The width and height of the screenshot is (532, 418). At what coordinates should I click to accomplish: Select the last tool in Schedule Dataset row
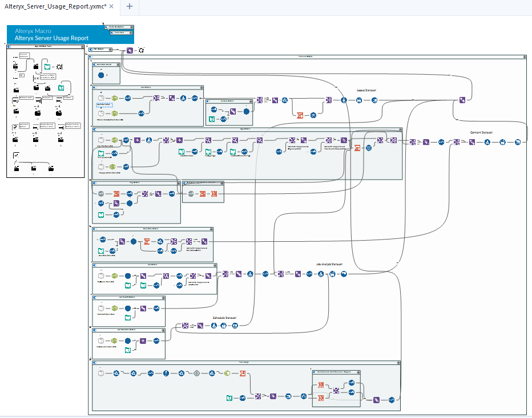235,326
